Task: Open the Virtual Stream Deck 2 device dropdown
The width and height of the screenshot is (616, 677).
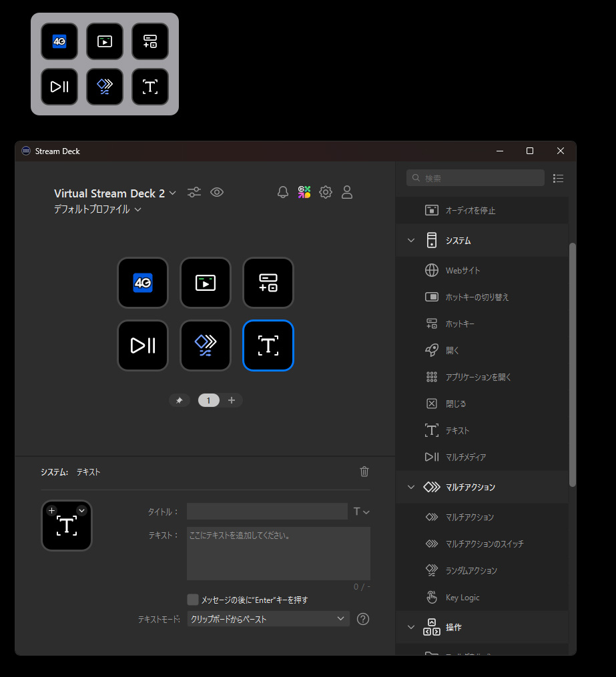Action: 115,193
